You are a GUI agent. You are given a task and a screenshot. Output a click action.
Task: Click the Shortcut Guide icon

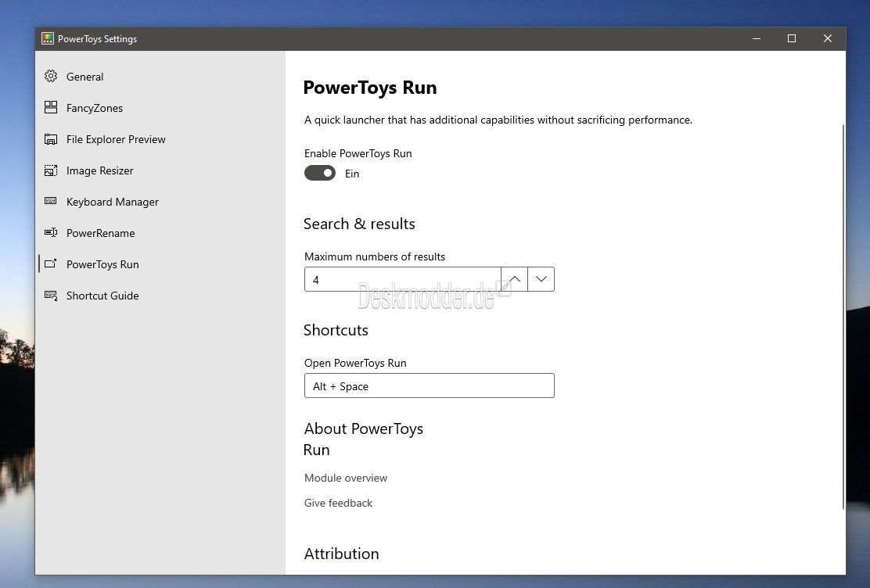pyautogui.click(x=51, y=295)
